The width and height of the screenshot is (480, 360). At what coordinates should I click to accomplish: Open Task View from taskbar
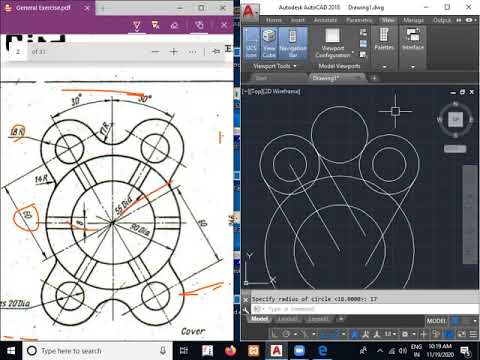(184, 351)
